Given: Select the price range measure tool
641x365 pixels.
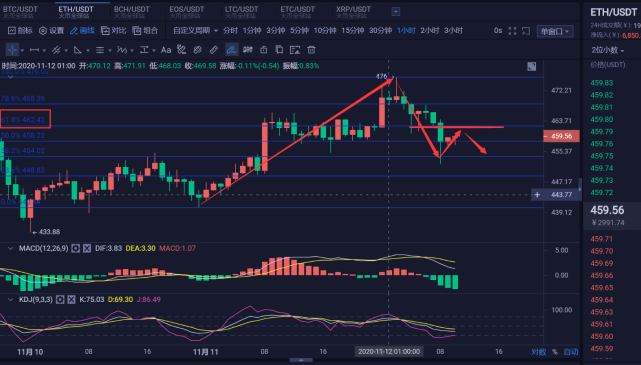Looking at the screenshot, I should pos(144,50).
